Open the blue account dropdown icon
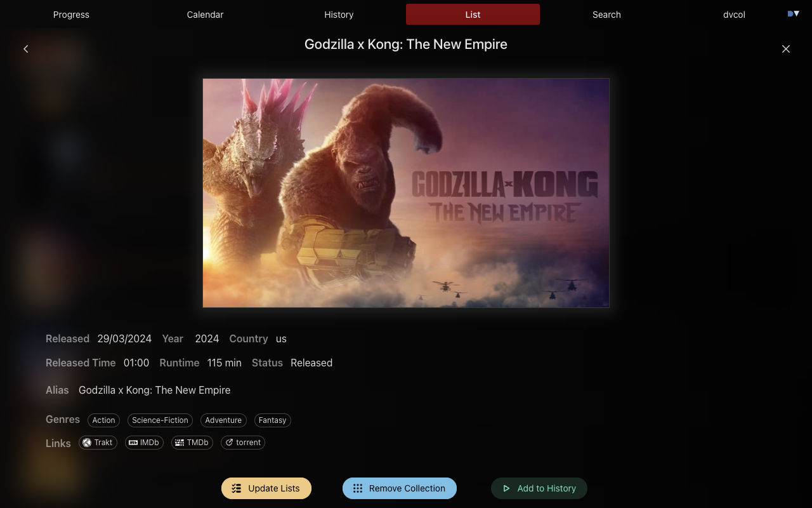This screenshot has width=812, height=508. point(793,13)
